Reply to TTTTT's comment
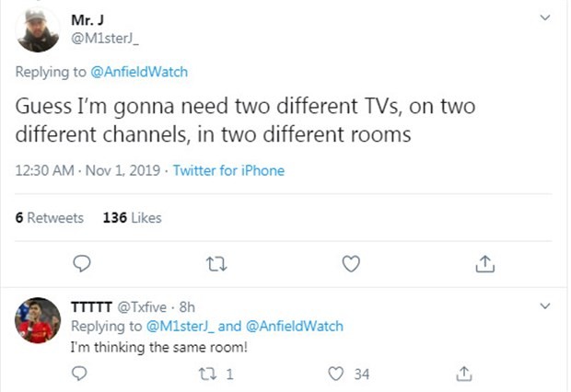 81,374
